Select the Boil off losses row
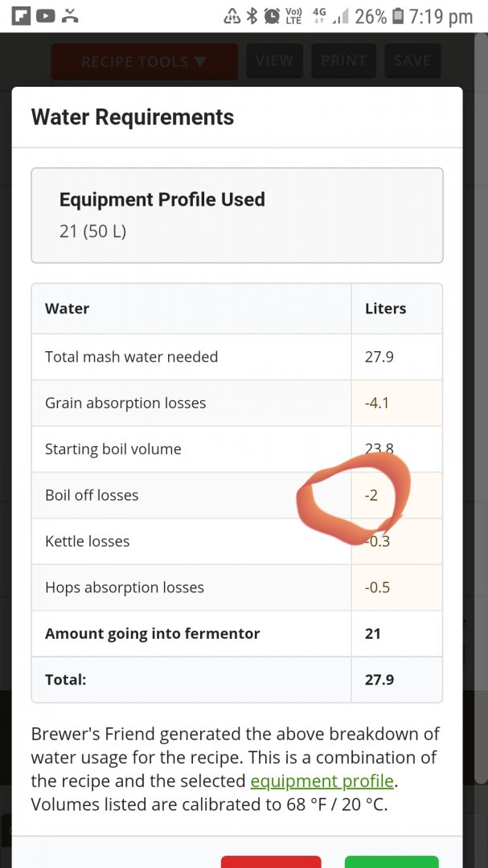 237,495
